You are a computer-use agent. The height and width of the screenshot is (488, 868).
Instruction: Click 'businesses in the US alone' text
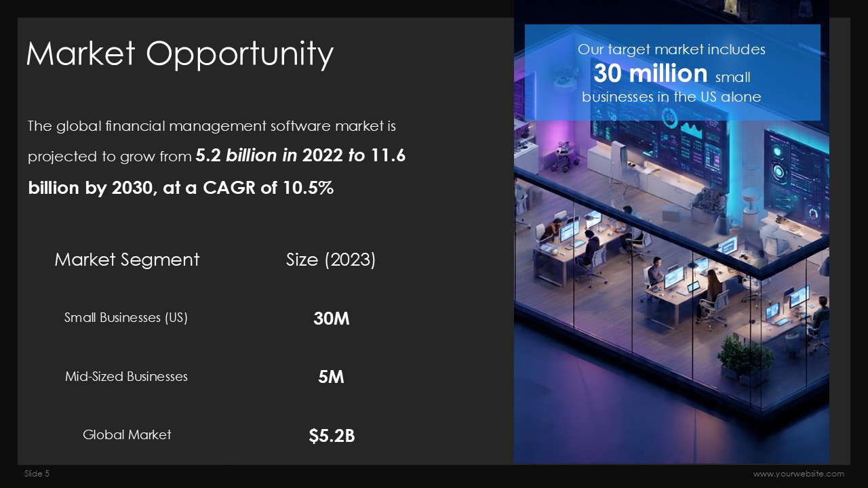671,97
